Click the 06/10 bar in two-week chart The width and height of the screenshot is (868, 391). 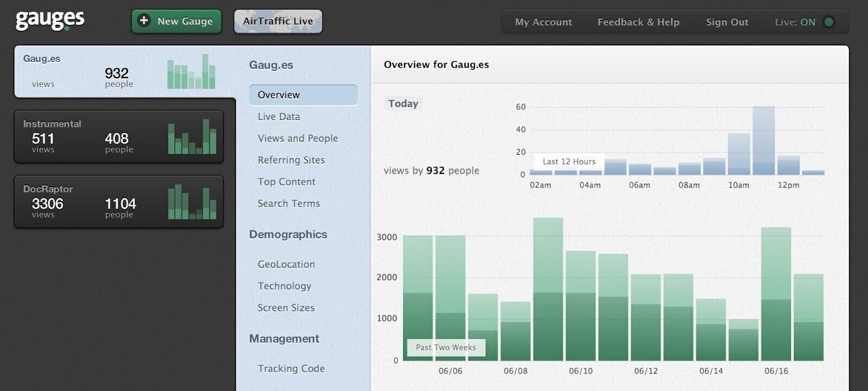pos(580,306)
